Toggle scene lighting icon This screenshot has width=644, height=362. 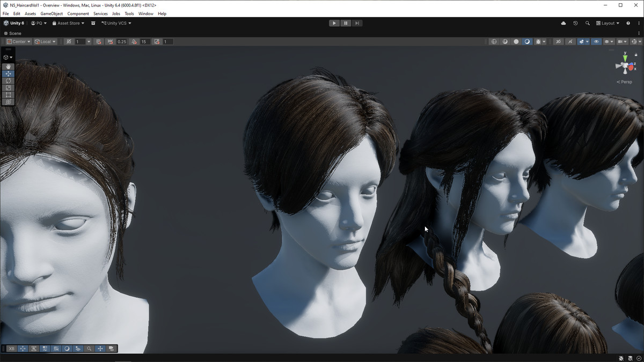point(570,41)
